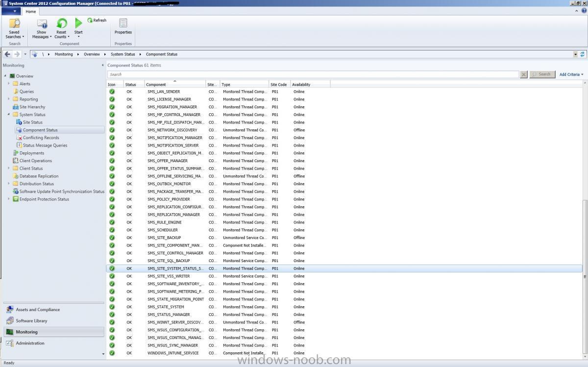
Task: Expand the Distribution Status tree node
Action: [x=9, y=184]
